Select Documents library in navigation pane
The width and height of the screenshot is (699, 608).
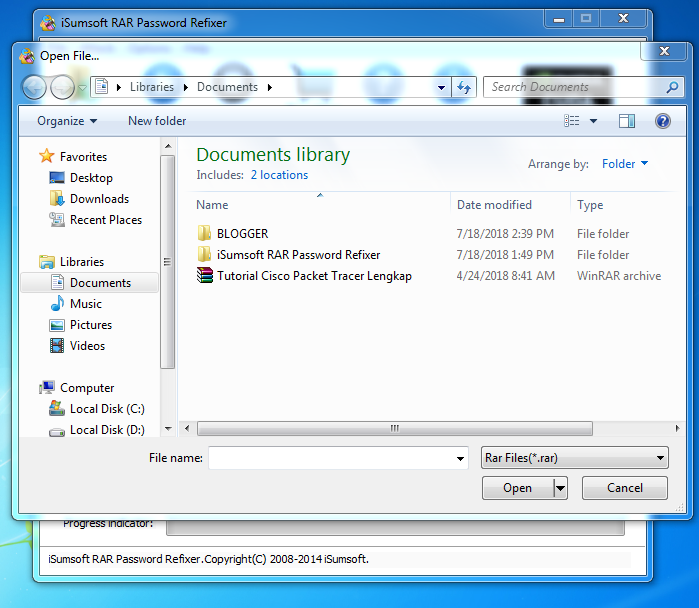click(x=89, y=283)
